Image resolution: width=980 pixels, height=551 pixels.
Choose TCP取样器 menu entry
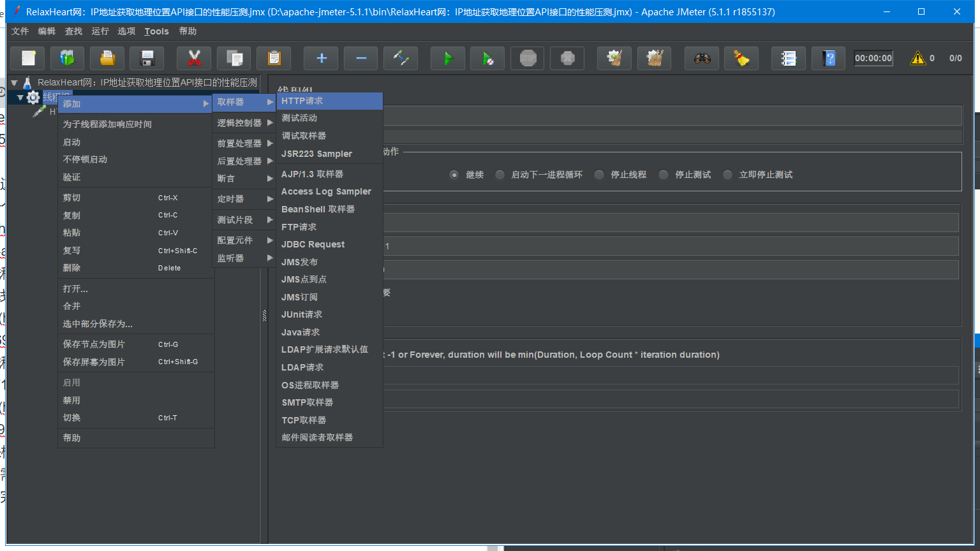click(x=329, y=420)
